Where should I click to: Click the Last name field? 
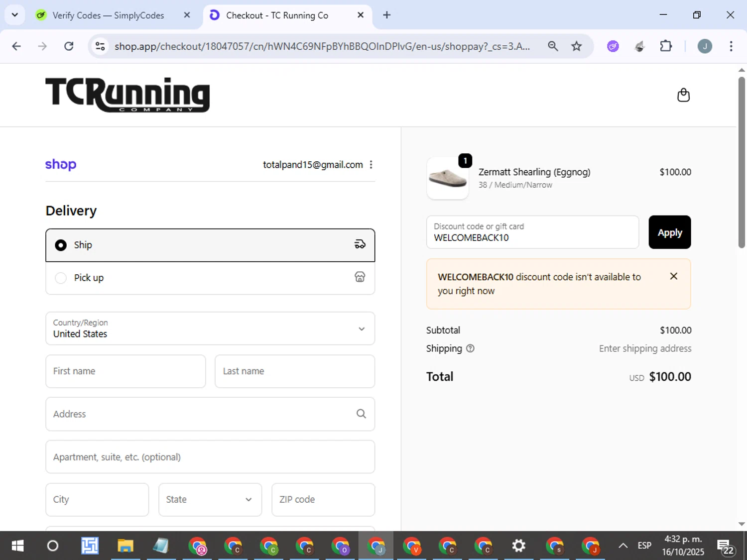click(x=295, y=371)
